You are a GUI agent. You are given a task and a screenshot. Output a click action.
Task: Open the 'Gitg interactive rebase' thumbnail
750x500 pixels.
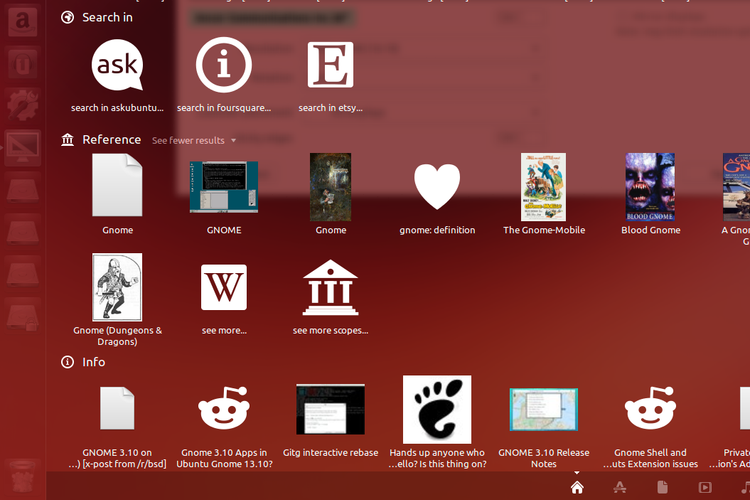[x=330, y=409]
